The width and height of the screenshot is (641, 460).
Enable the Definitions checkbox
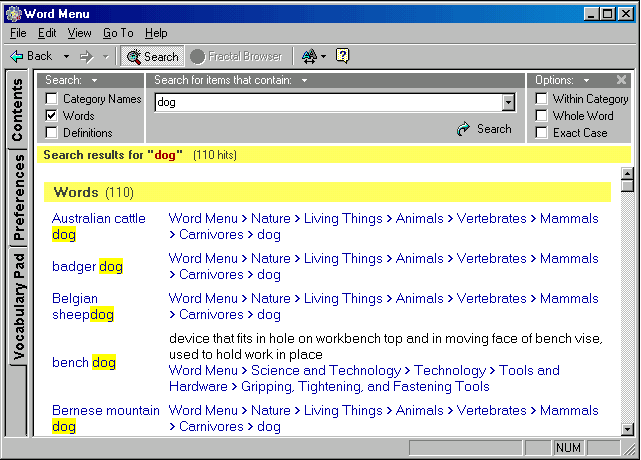[52, 133]
